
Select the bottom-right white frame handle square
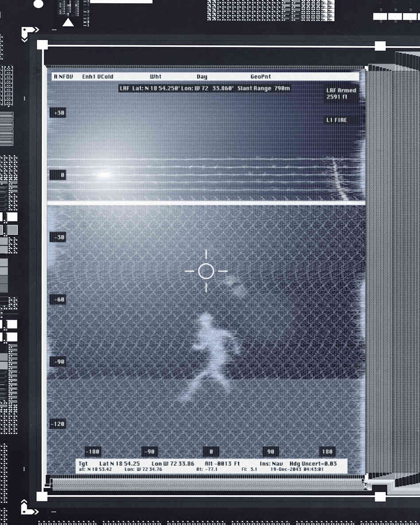[380, 497]
